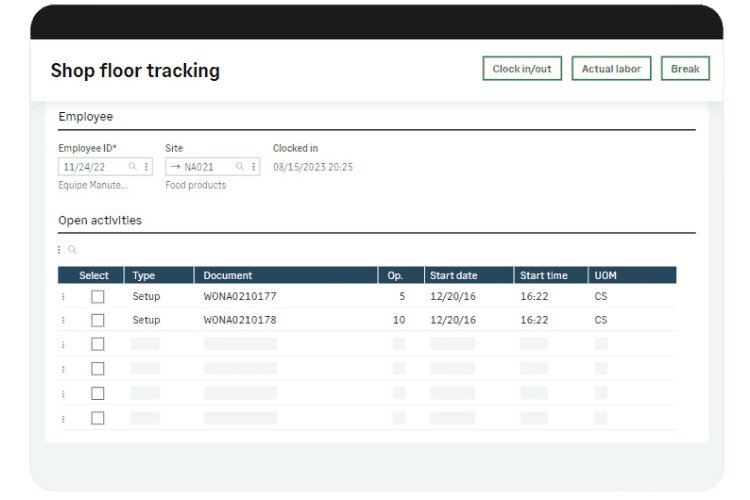Click the arrow icon inside Site field
The height and width of the screenshot is (500, 750).
point(175,167)
